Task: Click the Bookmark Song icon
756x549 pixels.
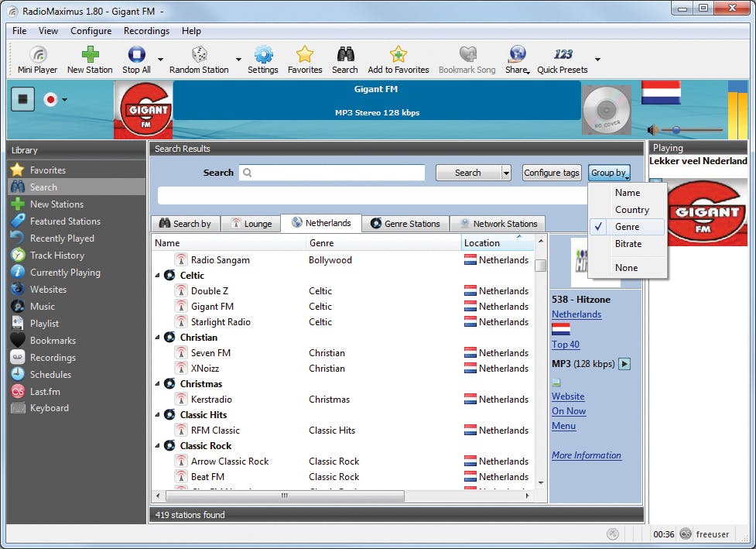Action: [x=467, y=60]
